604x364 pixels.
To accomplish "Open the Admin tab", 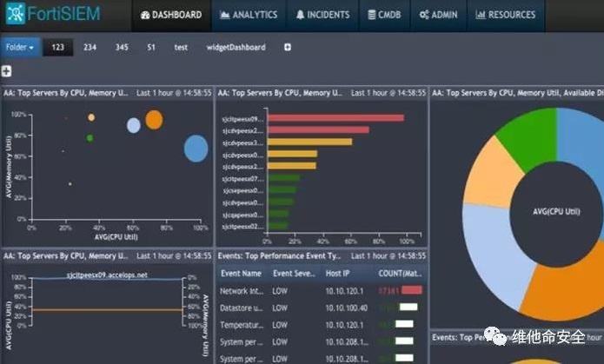I will point(438,15).
